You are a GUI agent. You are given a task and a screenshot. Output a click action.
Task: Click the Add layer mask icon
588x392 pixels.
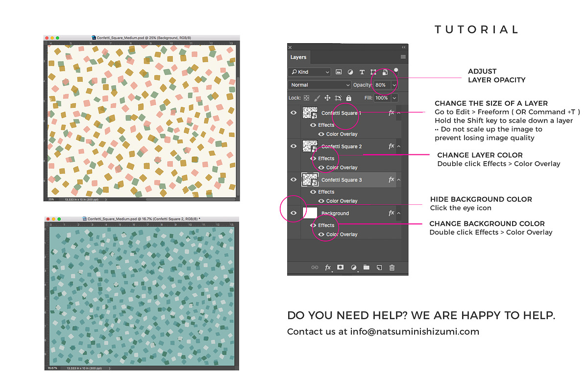pyautogui.click(x=341, y=268)
